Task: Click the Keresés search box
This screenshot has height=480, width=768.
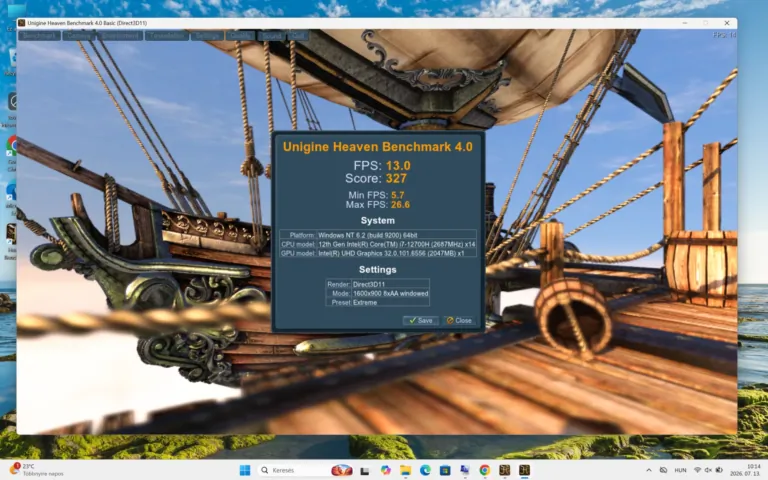Action: point(305,470)
